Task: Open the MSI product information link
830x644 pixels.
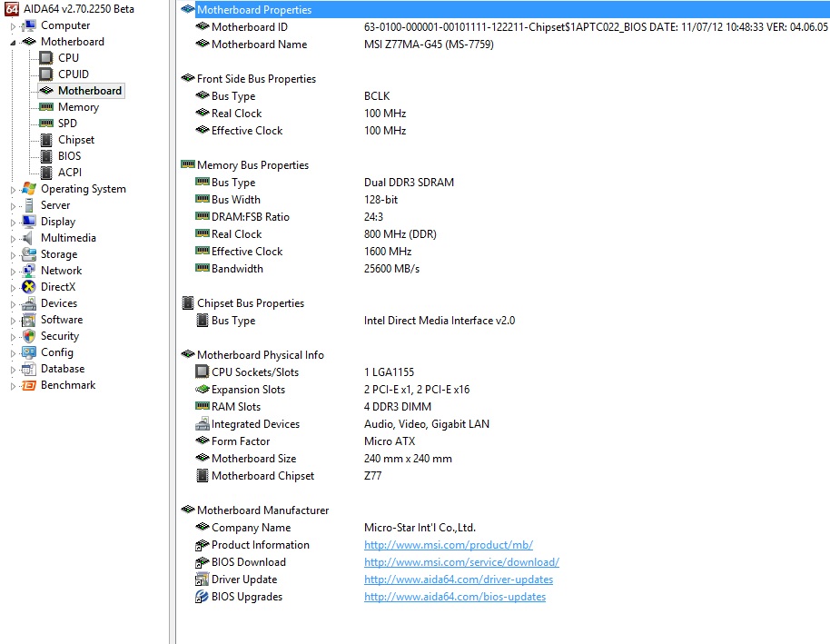Action: point(448,545)
